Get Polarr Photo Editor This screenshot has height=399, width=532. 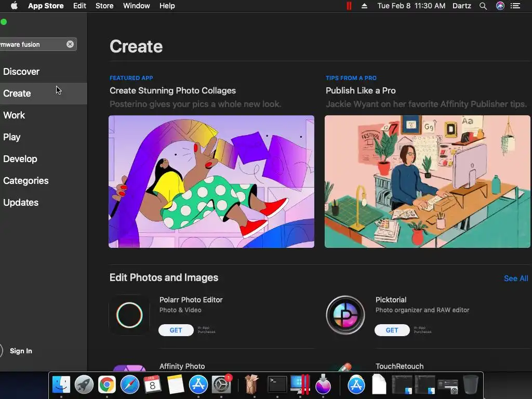coord(176,330)
